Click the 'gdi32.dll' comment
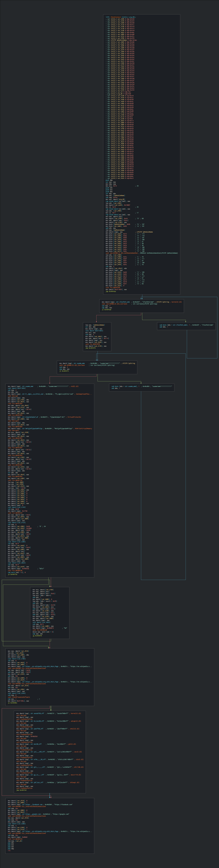The width and height of the screenshot is (219, 868). (72, 744)
